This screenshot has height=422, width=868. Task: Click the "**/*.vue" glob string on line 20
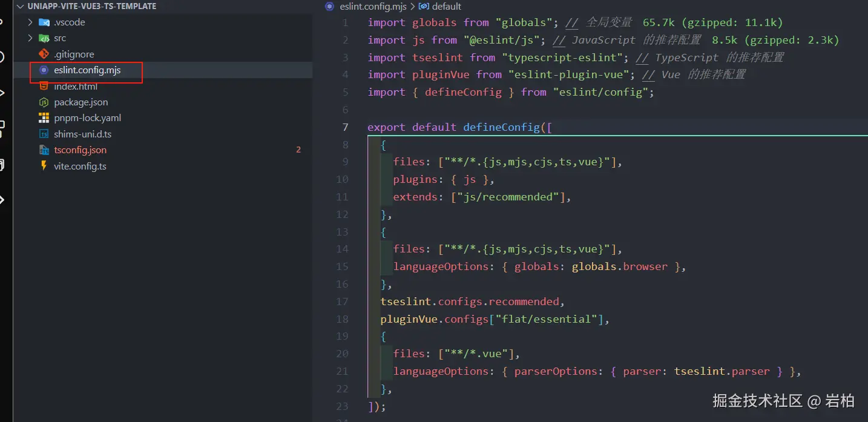tap(476, 354)
